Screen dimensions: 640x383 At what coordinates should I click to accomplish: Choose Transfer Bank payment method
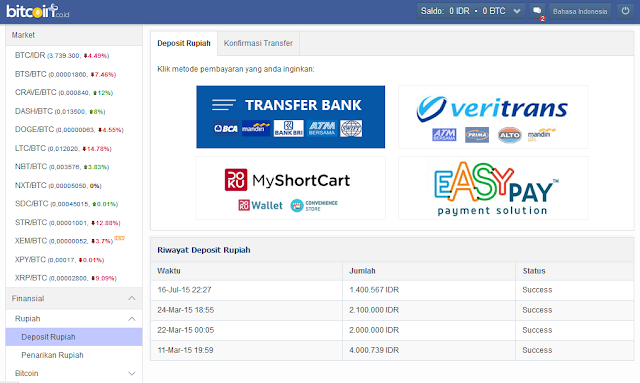pos(291,117)
